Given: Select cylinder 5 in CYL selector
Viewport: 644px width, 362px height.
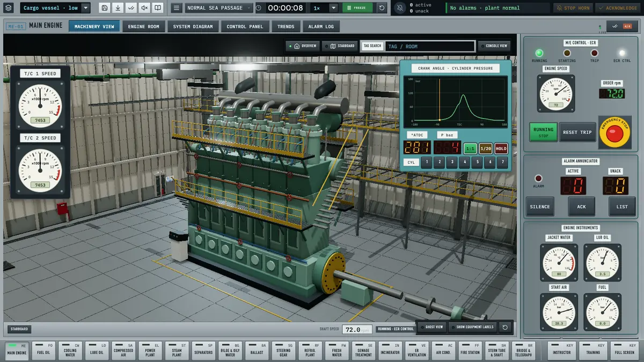Looking at the screenshot, I should coord(477,162).
